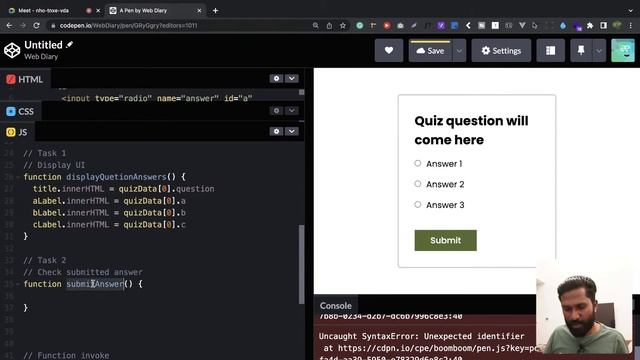Fold submitAnswer function arrow
640x360 pixels.
click(x=18, y=284)
